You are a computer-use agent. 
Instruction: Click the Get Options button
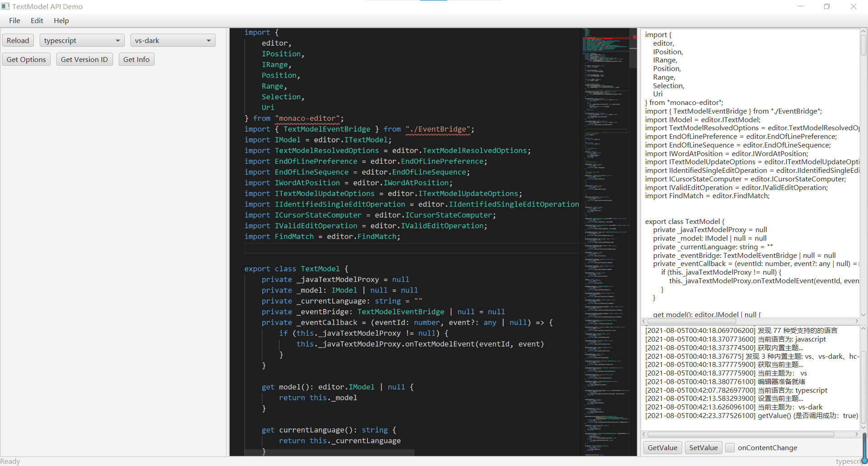point(26,60)
